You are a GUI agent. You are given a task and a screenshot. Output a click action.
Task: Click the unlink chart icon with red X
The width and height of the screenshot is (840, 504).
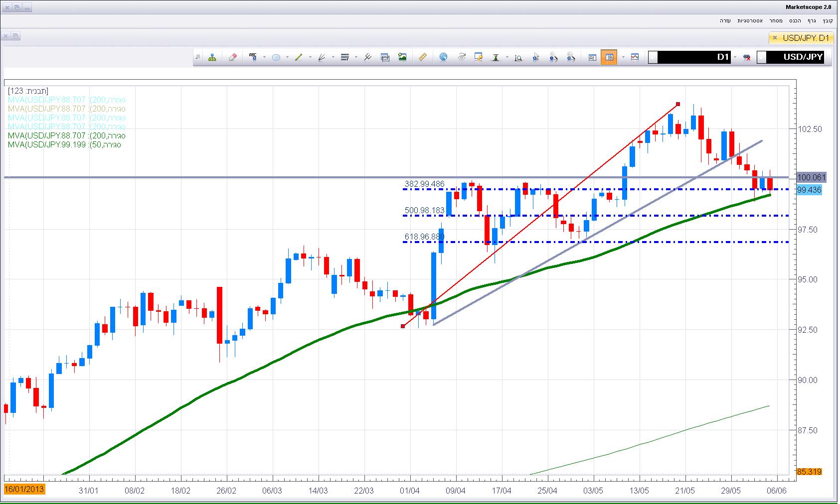click(x=747, y=57)
